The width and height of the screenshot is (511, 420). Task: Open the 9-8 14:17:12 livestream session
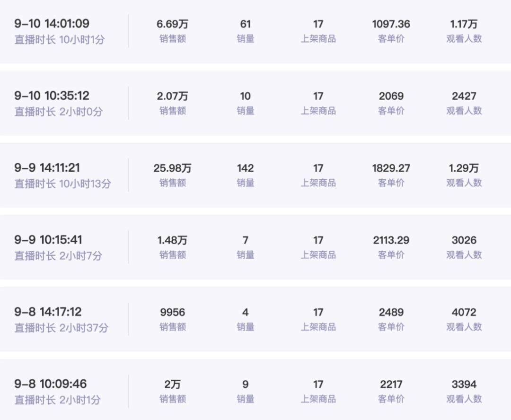pos(48,312)
